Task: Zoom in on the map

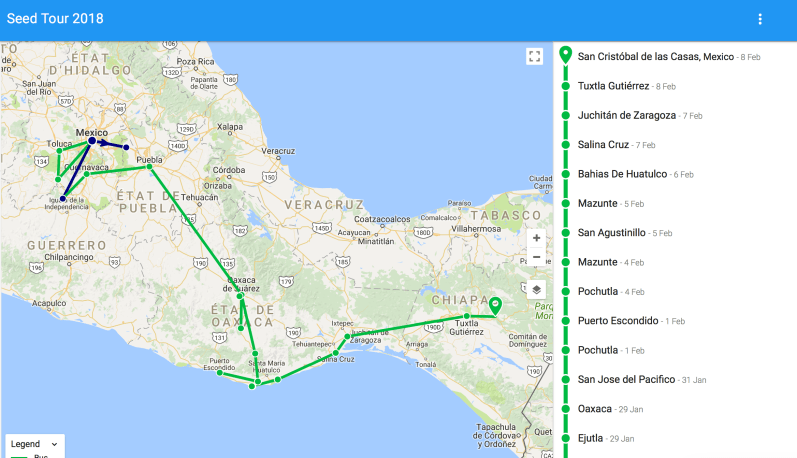Action: tap(536, 238)
